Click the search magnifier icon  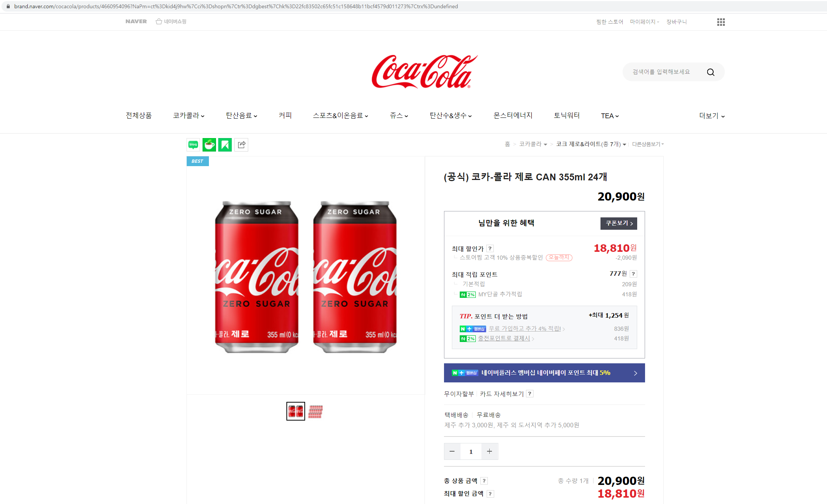coord(710,72)
